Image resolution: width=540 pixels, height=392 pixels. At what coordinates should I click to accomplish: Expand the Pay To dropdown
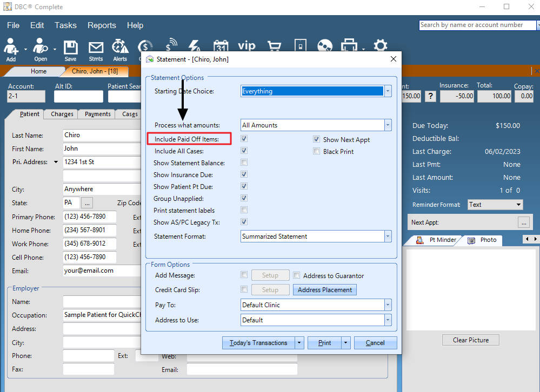(x=388, y=305)
